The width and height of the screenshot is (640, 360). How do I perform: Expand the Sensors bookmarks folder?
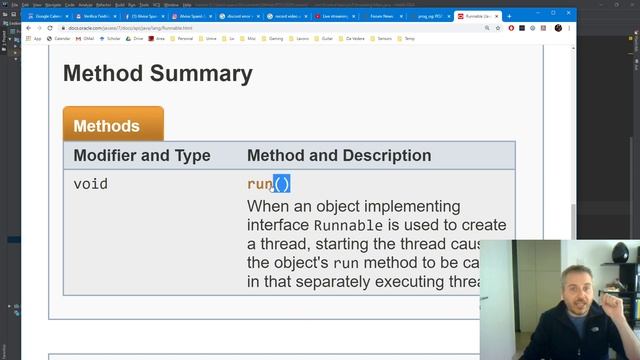[x=381, y=39]
